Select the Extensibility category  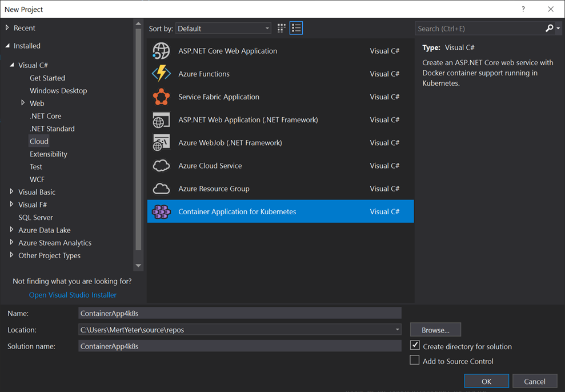(49, 154)
